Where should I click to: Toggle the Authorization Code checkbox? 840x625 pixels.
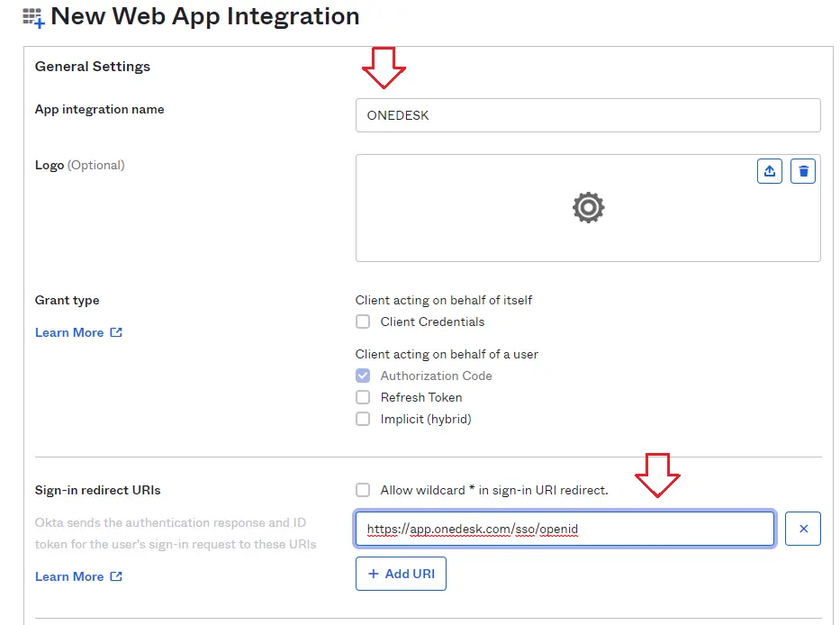coord(363,376)
